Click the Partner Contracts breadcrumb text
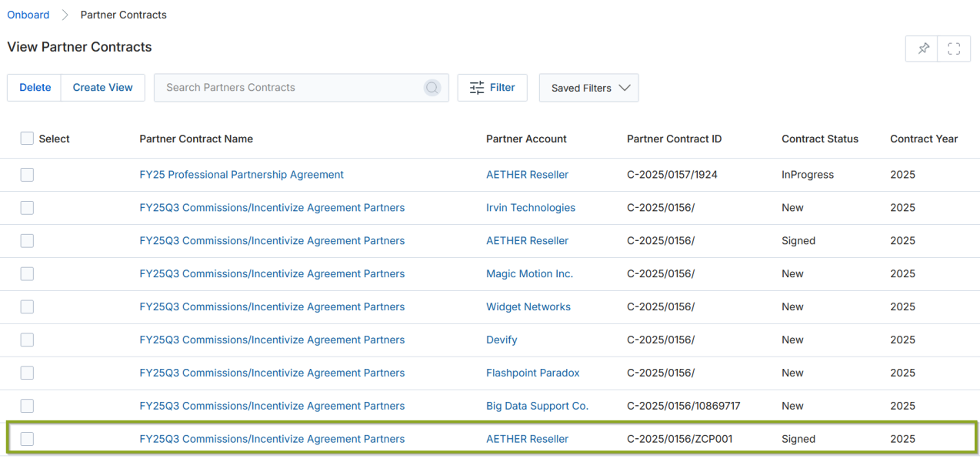 point(124,15)
